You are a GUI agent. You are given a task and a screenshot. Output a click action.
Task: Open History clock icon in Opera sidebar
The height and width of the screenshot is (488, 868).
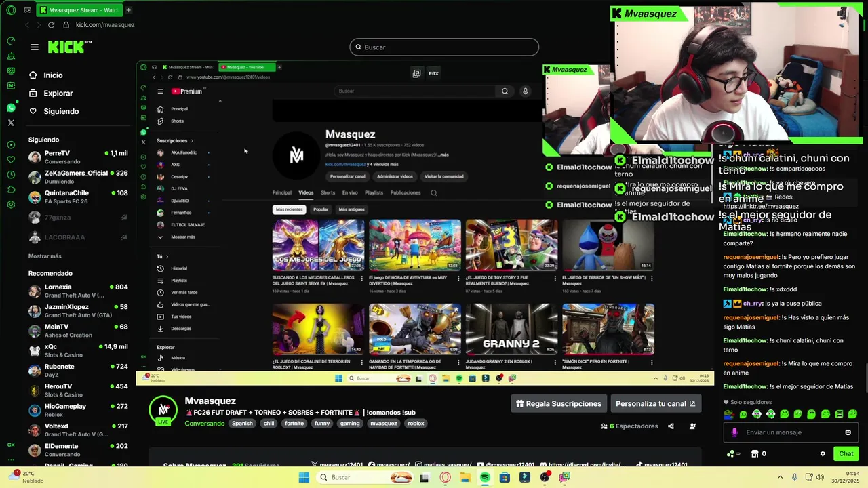(11, 175)
